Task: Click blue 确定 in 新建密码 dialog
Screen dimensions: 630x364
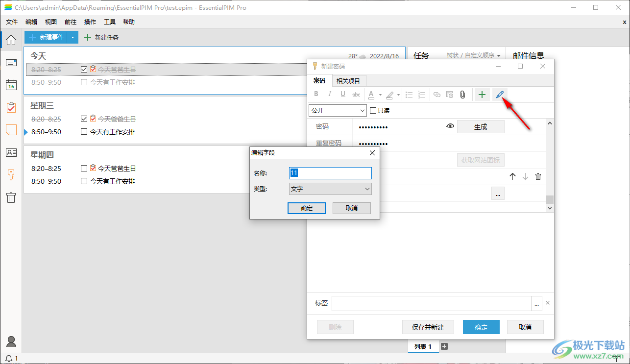Action: [481, 327]
